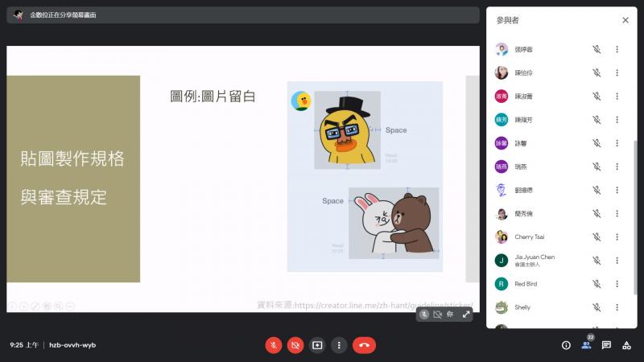Turn on the camera in bottom toolbar
The height and width of the screenshot is (362, 644).
[x=295, y=345]
